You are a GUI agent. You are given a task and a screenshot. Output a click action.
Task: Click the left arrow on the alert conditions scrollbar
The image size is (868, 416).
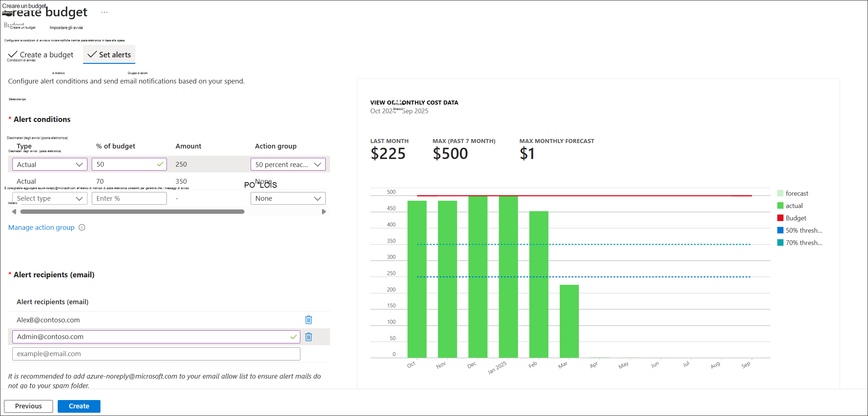[14, 211]
